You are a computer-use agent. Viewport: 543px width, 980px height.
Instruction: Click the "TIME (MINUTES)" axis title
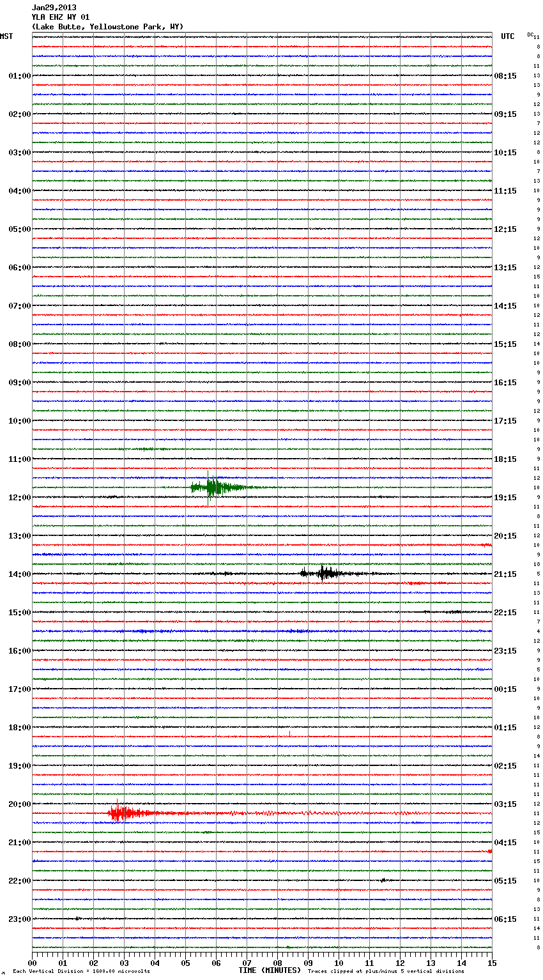[270, 970]
